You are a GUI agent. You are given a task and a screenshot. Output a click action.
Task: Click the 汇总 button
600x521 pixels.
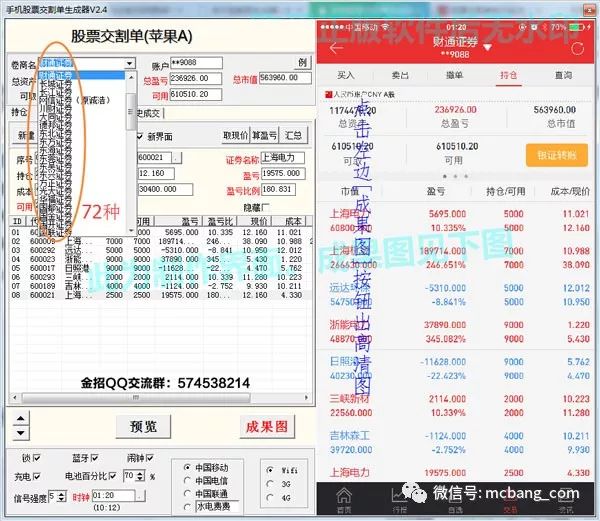[x=293, y=135]
